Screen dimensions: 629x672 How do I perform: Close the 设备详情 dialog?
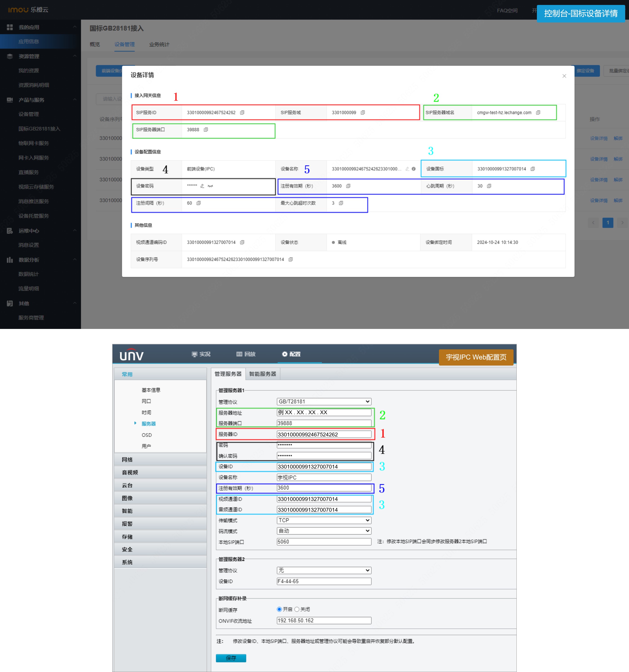click(564, 76)
